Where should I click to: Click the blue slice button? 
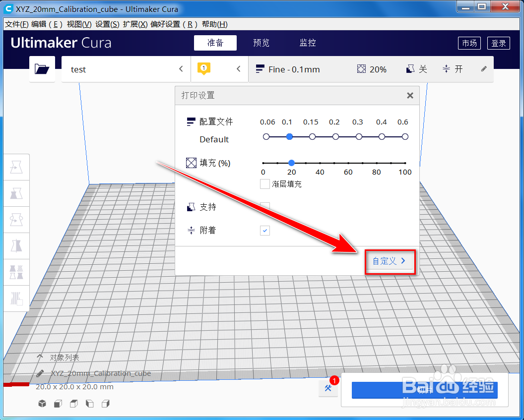[424, 390]
